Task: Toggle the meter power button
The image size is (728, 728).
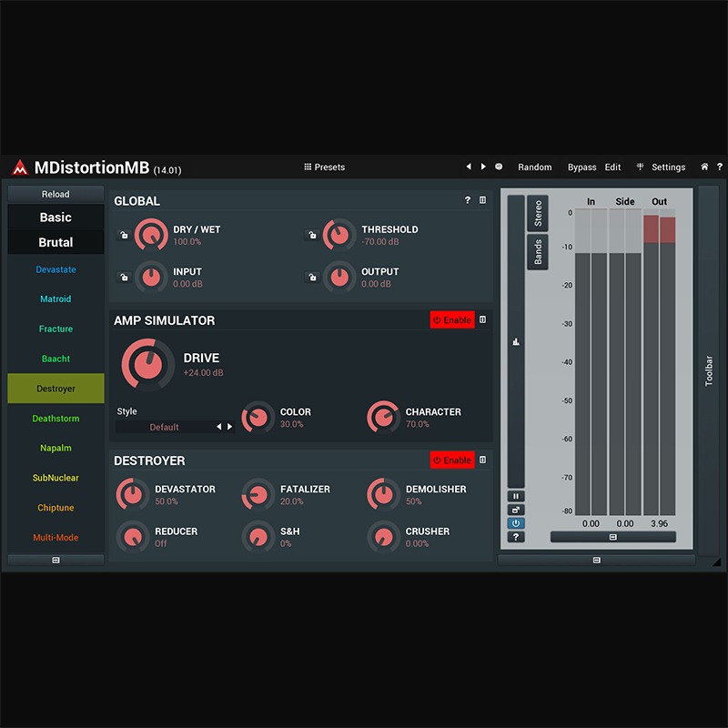Action: [x=516, y=523]
